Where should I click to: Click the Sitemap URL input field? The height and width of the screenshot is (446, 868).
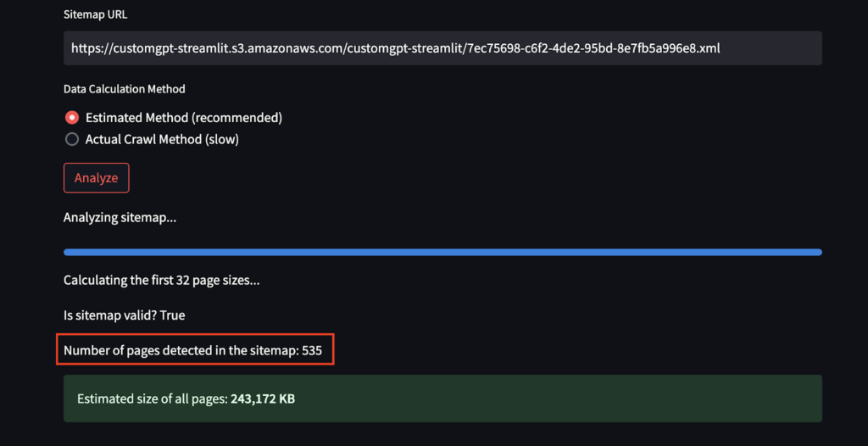pyautogui.click(x=441, y=48)
